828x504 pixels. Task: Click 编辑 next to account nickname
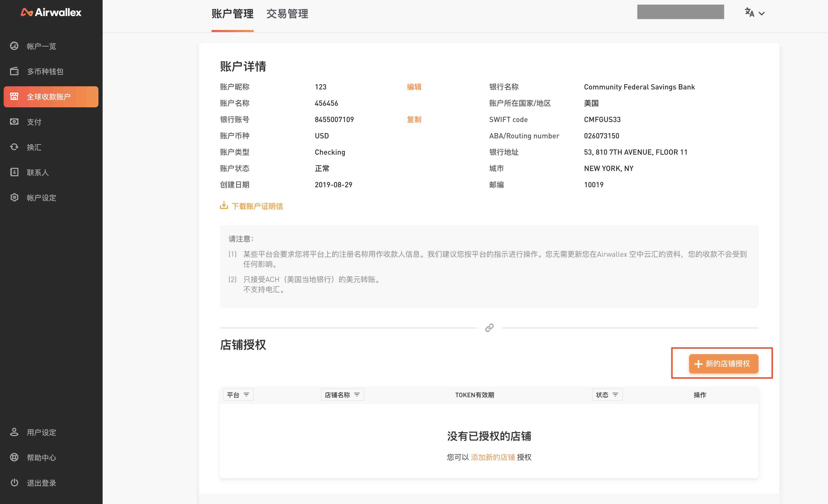tap(414, 87)
